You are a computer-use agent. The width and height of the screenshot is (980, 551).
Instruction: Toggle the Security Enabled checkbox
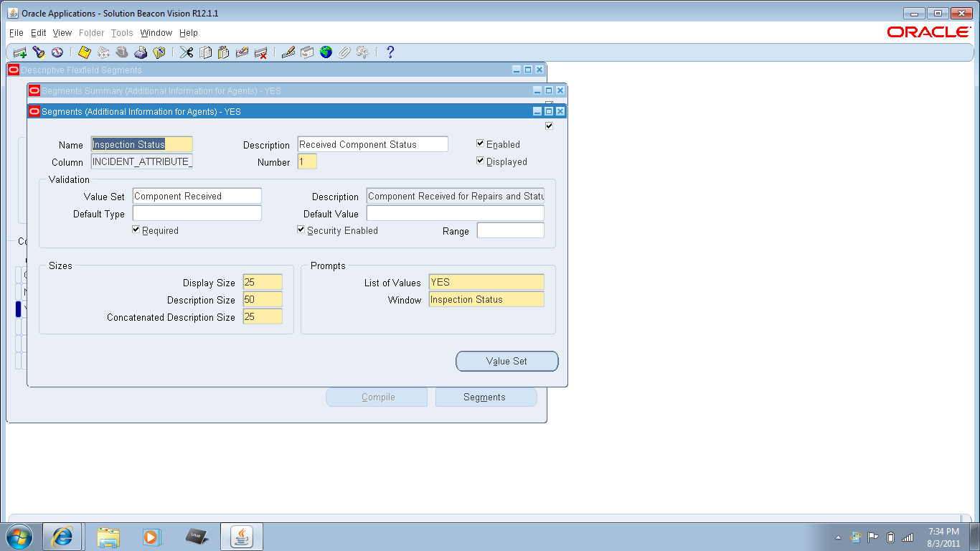click(301, 230)
